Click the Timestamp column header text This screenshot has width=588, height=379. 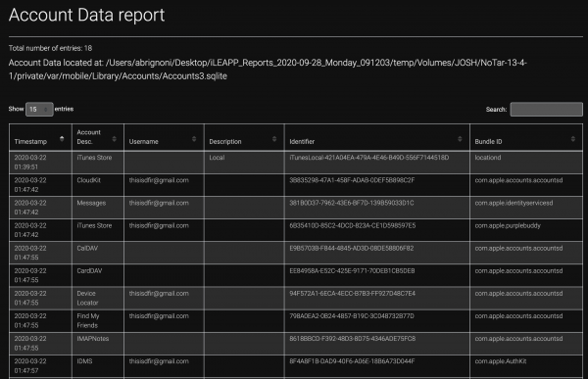[30, 142]
